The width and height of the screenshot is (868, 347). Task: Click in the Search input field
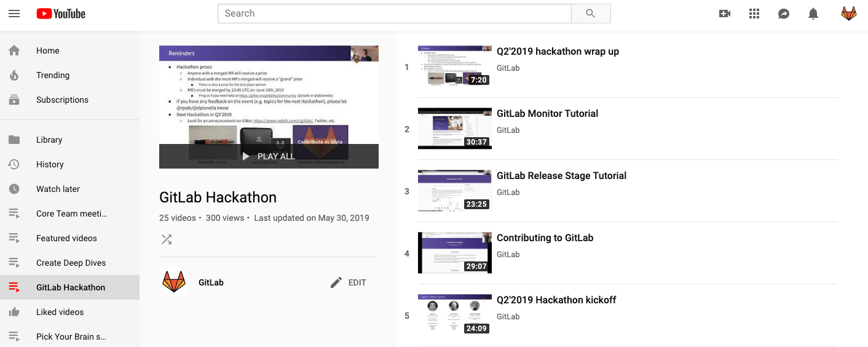pos(394,14)
